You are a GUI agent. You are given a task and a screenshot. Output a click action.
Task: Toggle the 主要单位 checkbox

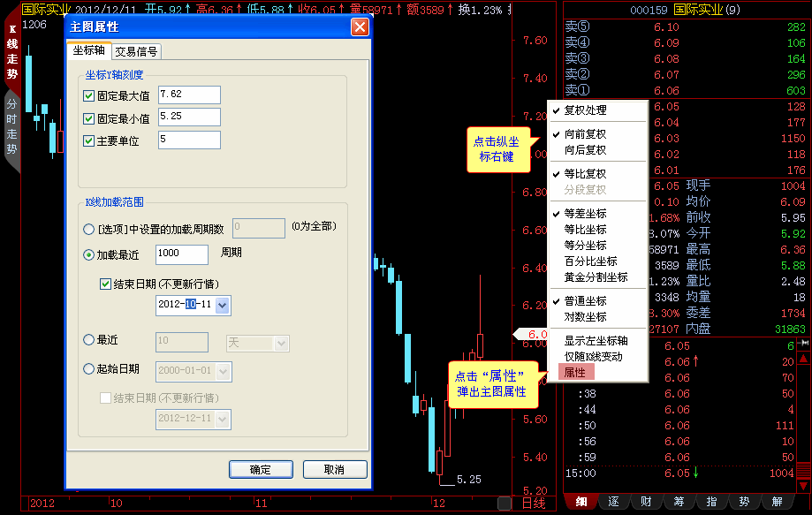pos(88,140)
